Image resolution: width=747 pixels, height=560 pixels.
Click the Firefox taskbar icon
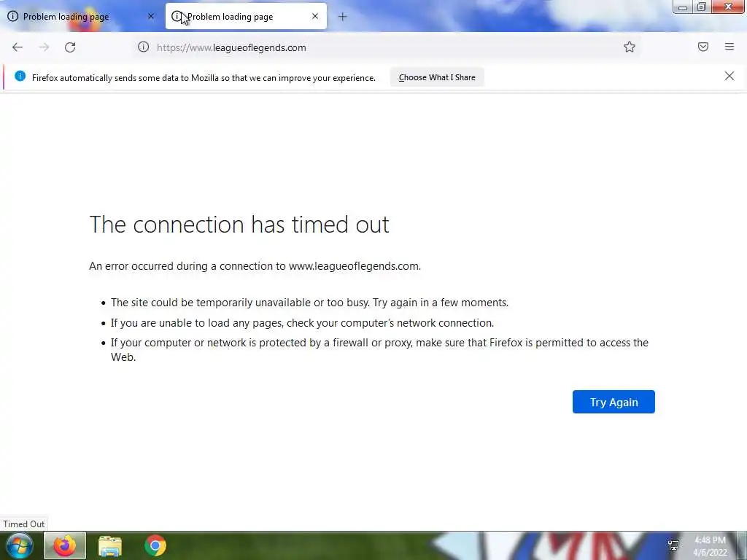pos(65,545)
